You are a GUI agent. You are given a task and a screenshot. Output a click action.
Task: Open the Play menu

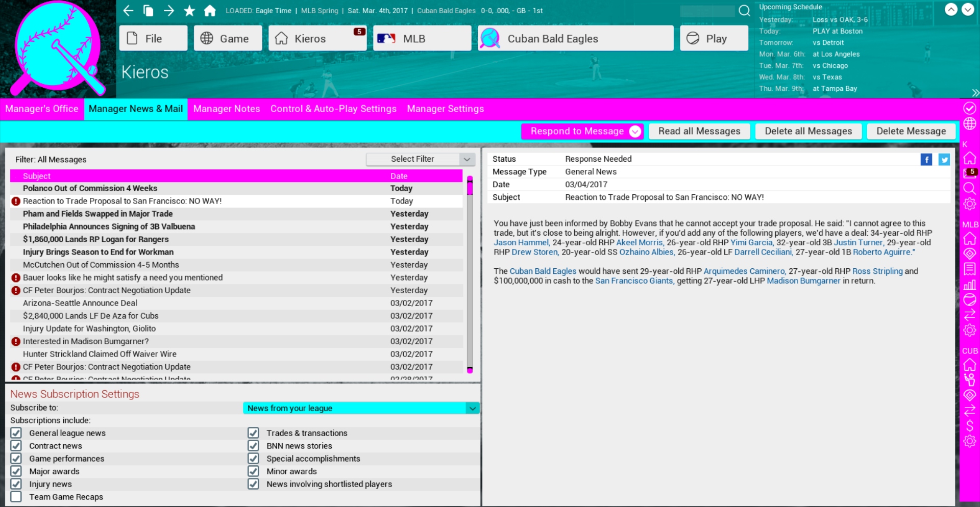[714, 38]
